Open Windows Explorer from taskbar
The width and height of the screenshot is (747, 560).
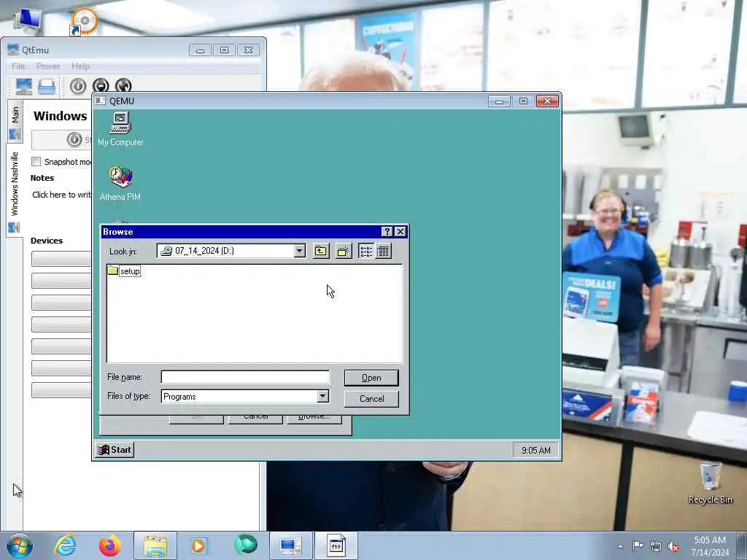(155, 545)
